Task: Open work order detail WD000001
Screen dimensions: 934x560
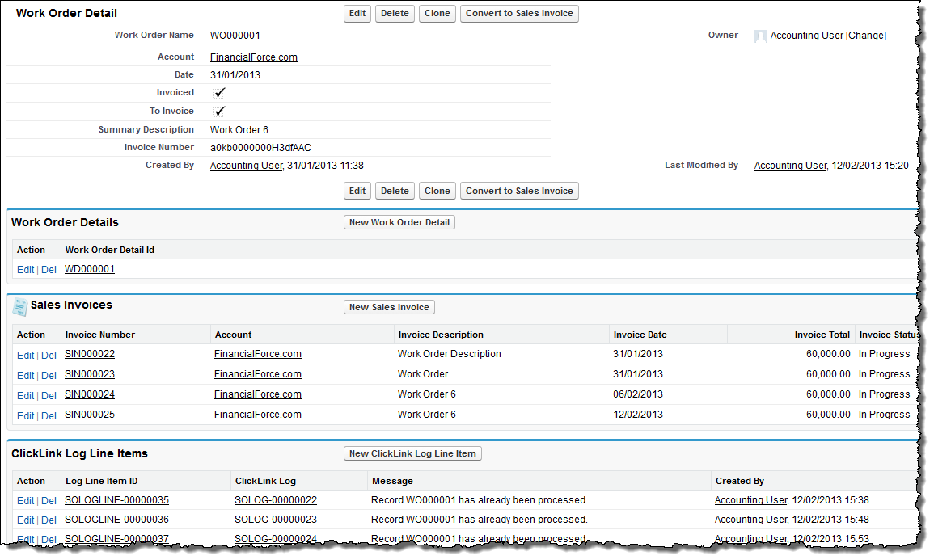Action: point(90,269)
